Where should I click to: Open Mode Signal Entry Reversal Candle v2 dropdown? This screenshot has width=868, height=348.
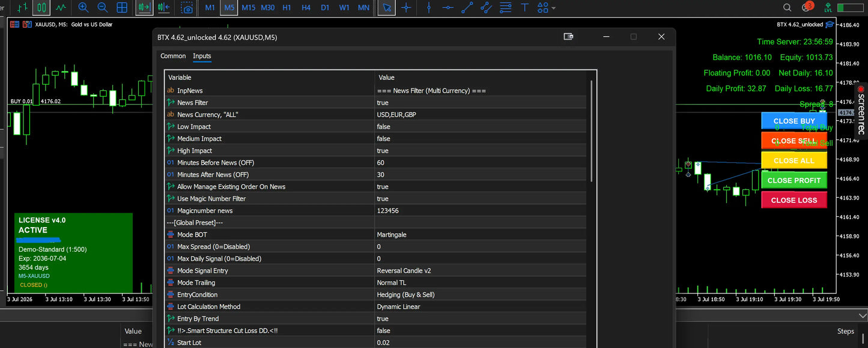pyautogui.click(x=480, y=271)
